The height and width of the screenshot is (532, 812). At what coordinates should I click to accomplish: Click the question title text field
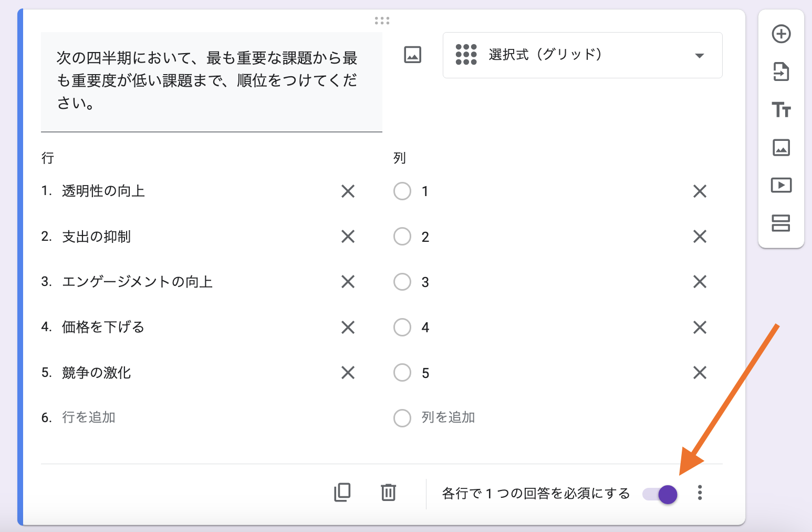[x=211, y=81]
